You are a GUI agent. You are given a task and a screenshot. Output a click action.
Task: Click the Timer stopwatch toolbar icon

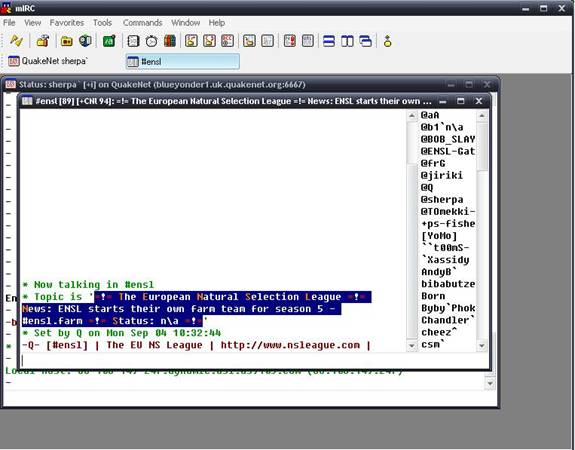[151, 41]
